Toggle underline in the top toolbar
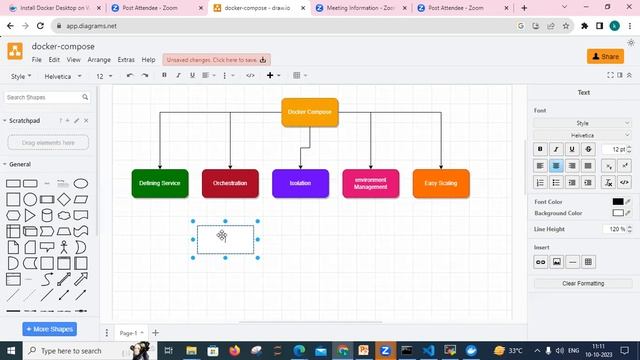This screenshot has height=360, width=640. pos(192,76)
